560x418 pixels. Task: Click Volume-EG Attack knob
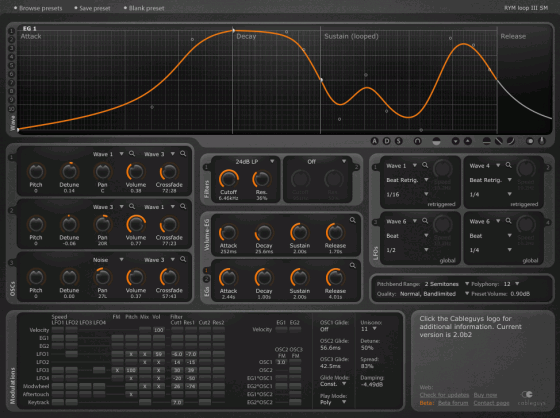pyautogui.click(x=228, y=233)
